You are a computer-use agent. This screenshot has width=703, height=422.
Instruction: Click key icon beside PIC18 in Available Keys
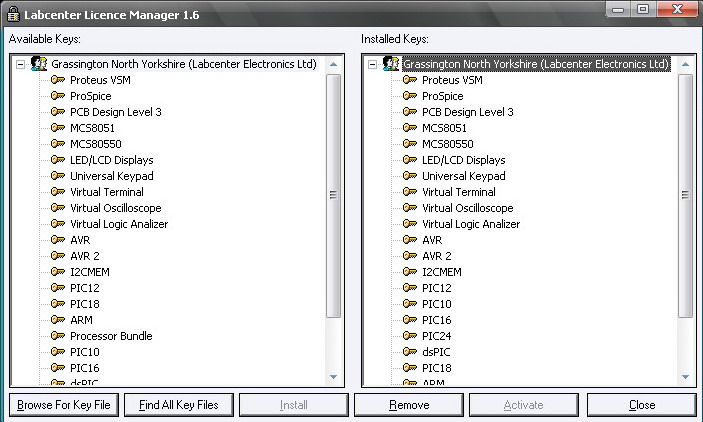[58, 304]
